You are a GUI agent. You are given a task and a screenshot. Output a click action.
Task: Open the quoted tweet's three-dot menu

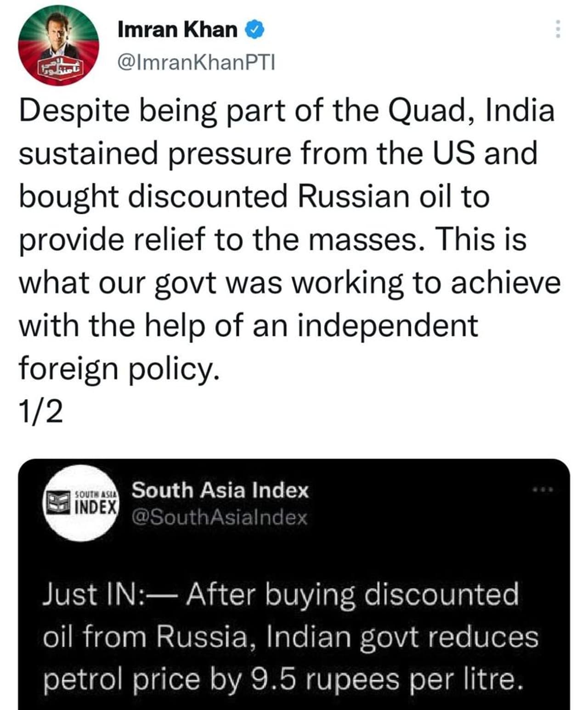tap(543, 490)
